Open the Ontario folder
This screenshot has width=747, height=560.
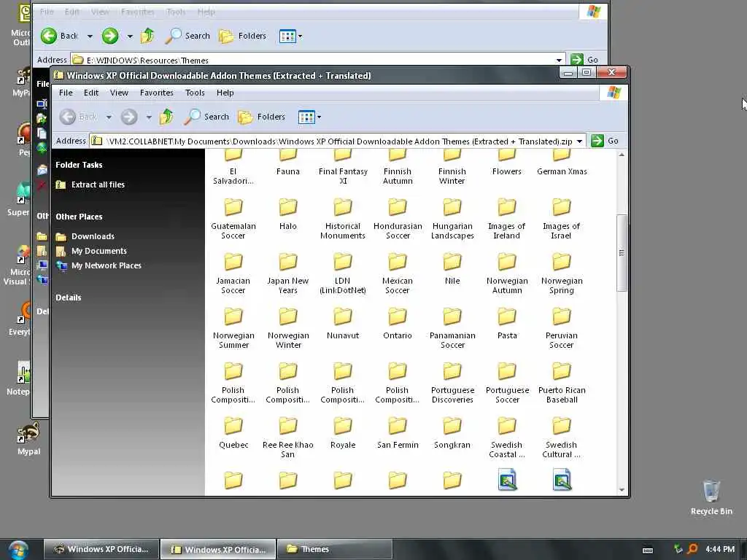coord(398,324)
